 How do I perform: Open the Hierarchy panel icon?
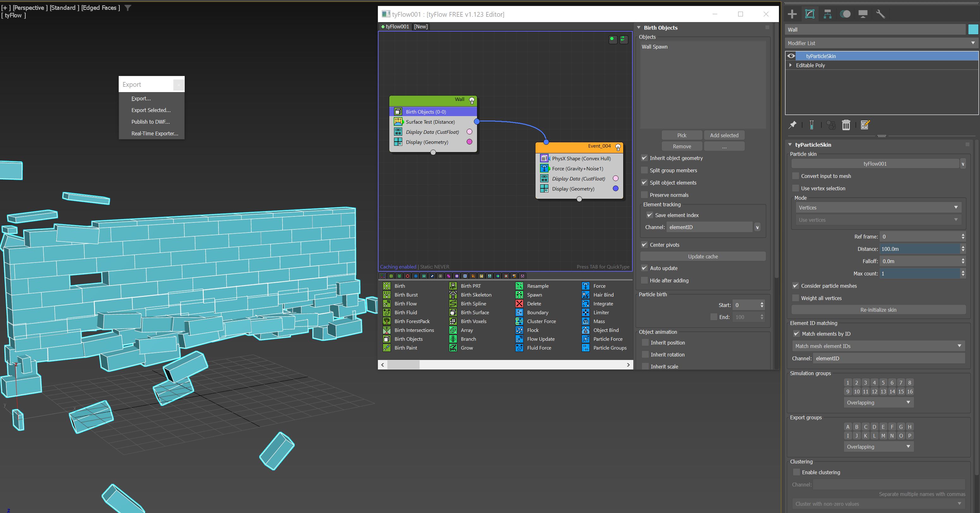pyautogui.click(x=828, y=14)
